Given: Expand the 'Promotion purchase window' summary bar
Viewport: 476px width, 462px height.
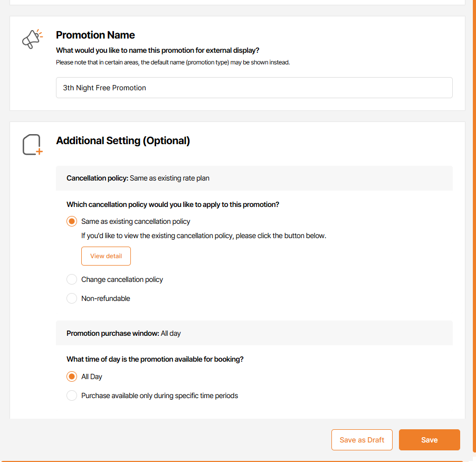Looking at the screenshot, I should [254, 333].
